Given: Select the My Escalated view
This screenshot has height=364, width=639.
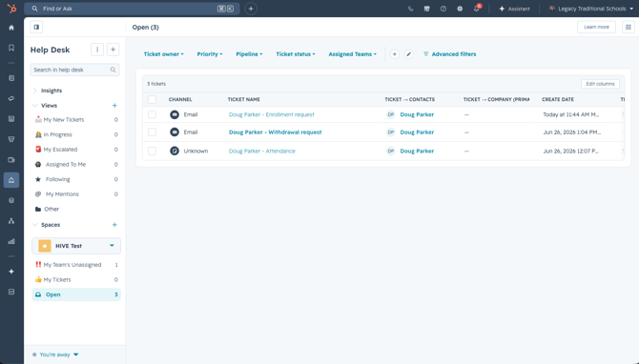Looking at the screenshot, I should point(76,150).
